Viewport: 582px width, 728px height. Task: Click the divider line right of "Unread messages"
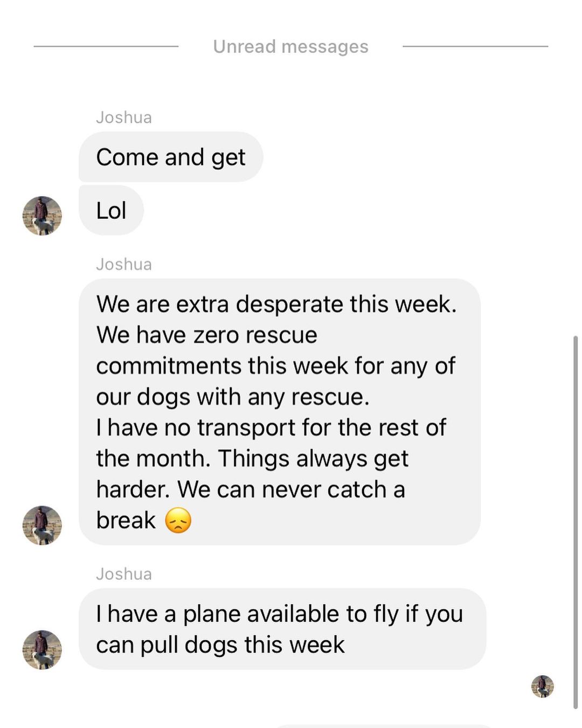pos(475,47)
